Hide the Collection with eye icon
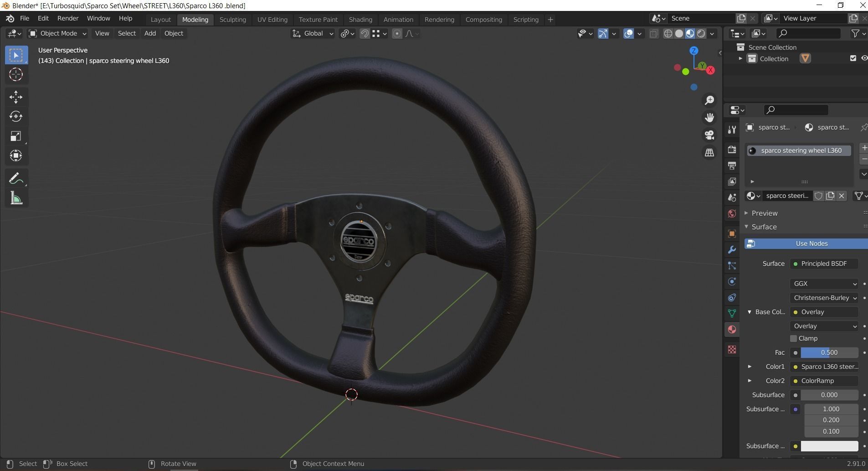 pos(864,58)
